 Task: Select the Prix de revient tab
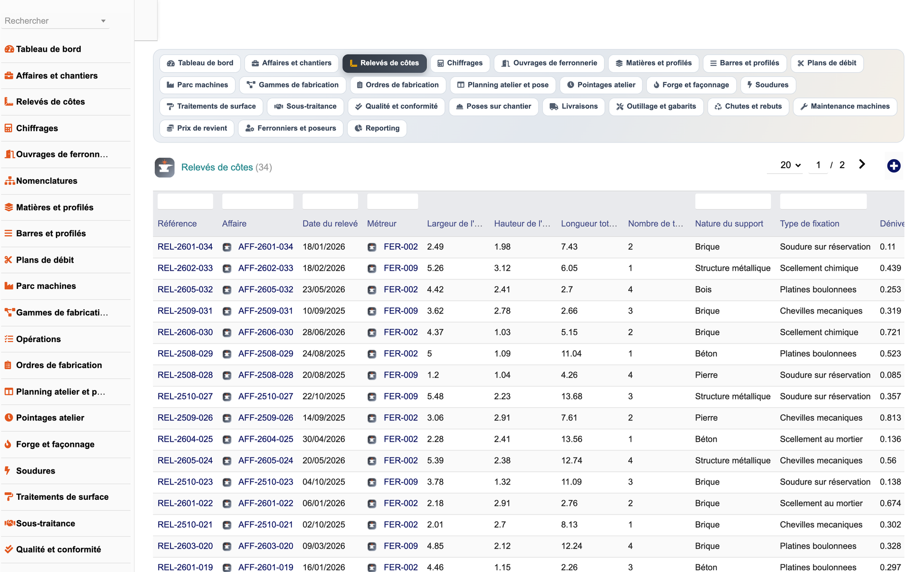point(197,128)
